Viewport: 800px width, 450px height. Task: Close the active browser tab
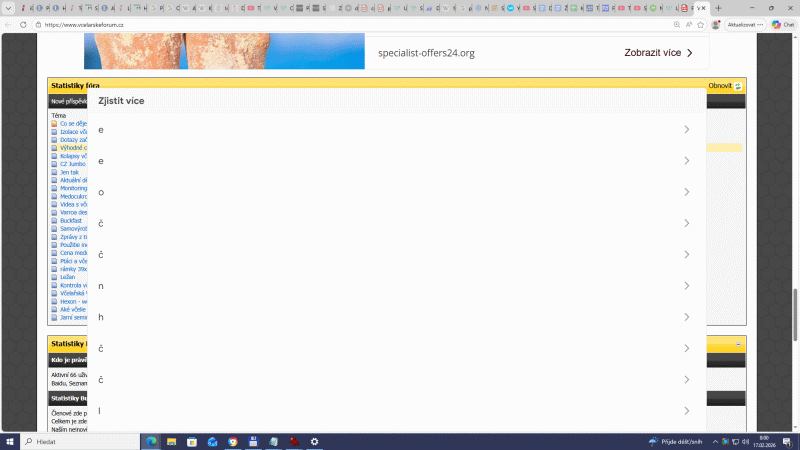[x=704, y=8]
